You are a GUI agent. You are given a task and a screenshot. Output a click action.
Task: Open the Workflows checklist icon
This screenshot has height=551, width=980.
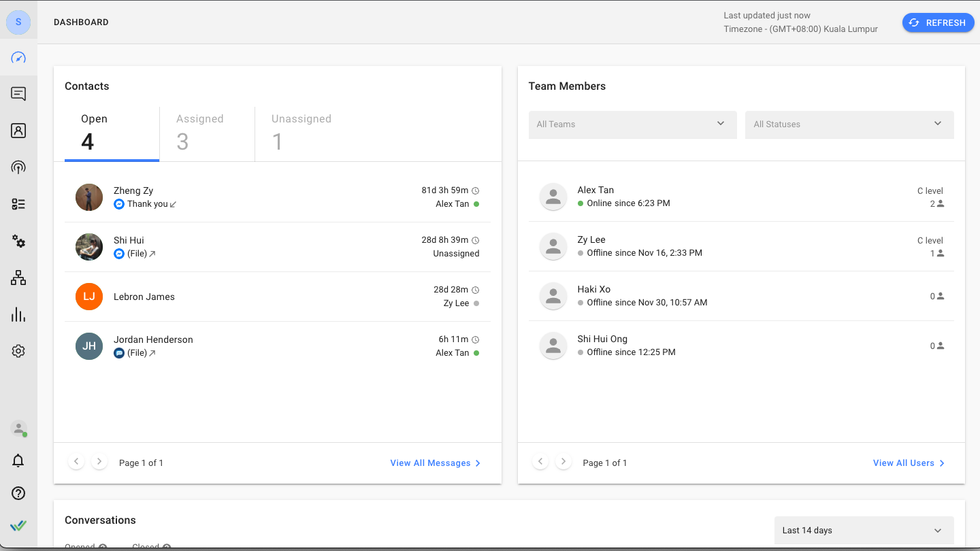point(18,204)
